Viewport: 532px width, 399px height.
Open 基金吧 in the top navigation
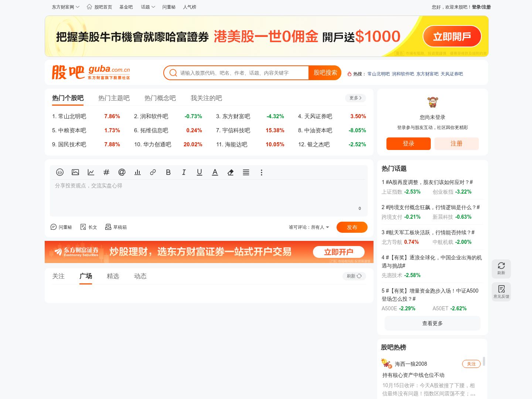(x=126, y=7)
